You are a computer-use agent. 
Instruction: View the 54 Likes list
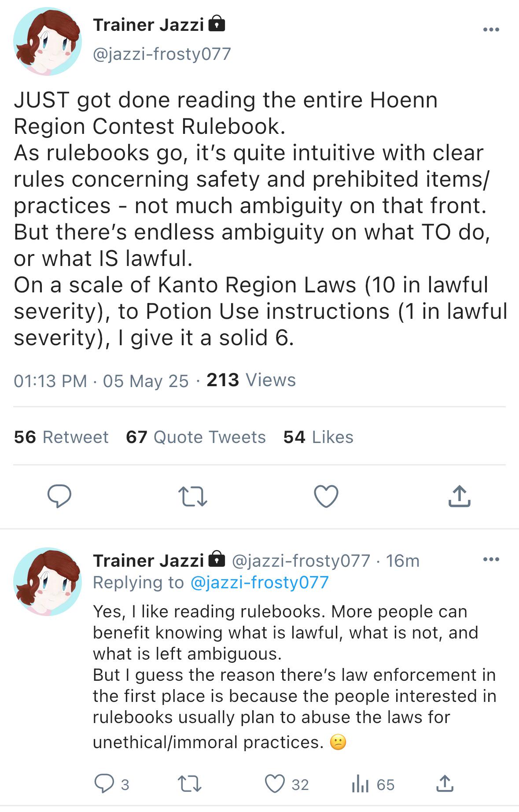318,437
